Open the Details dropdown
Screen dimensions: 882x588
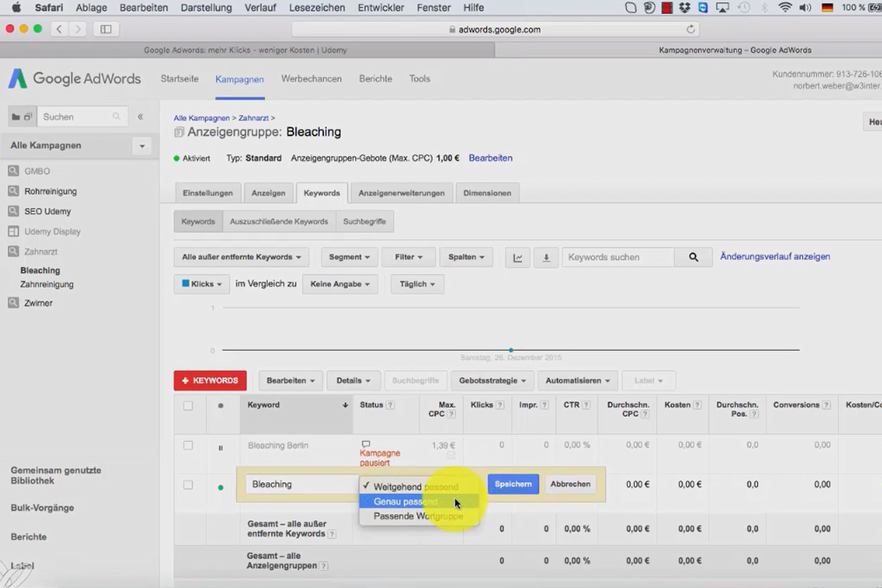pyautogui.click(x=354, y=381)
